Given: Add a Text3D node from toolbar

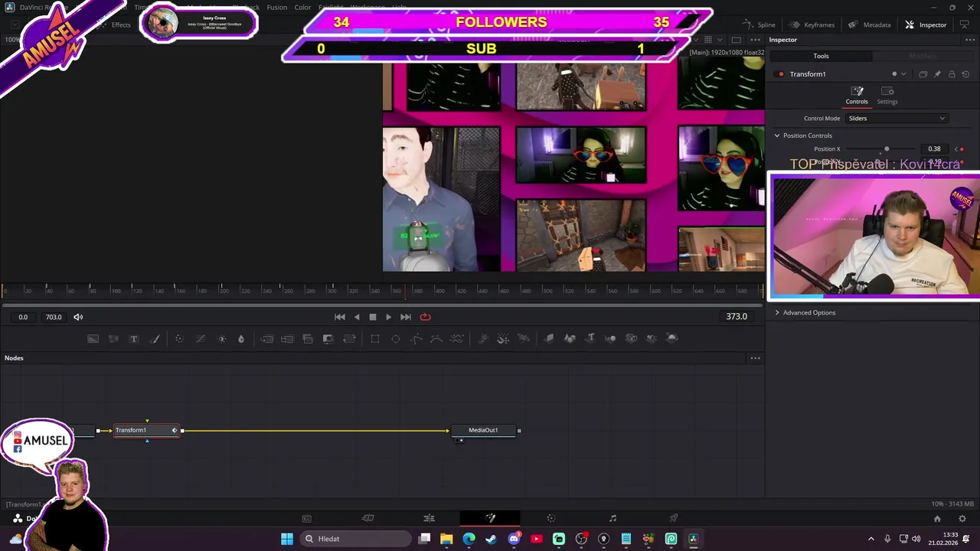Looking at the screenshot, I should (x=590, y=338).
